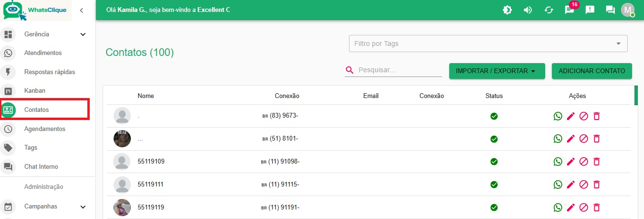
Task: Go to Atendimentos in the sidebar
Action: [43, 53]
